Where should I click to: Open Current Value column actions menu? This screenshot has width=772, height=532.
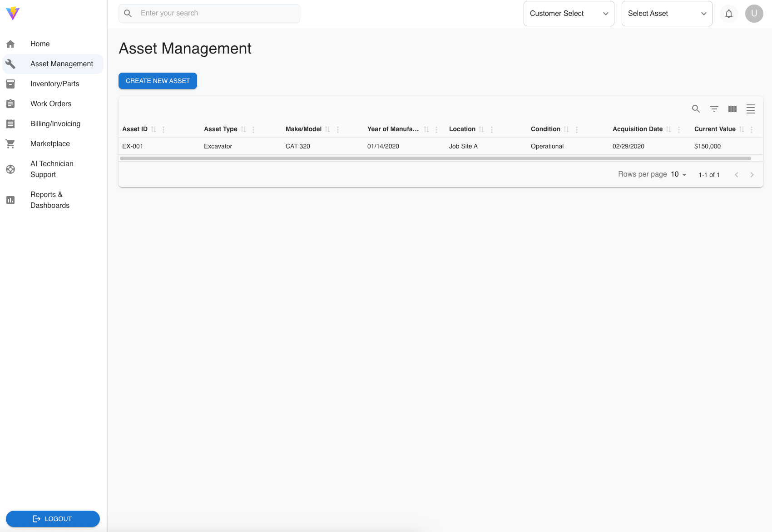pyautogui.click(x=752, y=129)
